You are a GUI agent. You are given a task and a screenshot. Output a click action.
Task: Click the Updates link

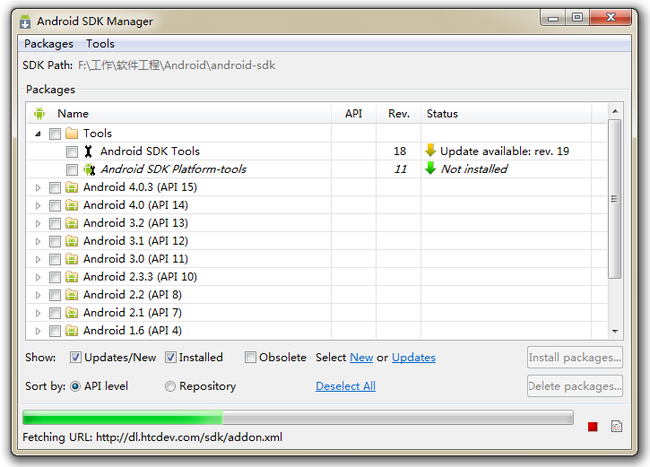pyautogui.click(x=414, y=357)
